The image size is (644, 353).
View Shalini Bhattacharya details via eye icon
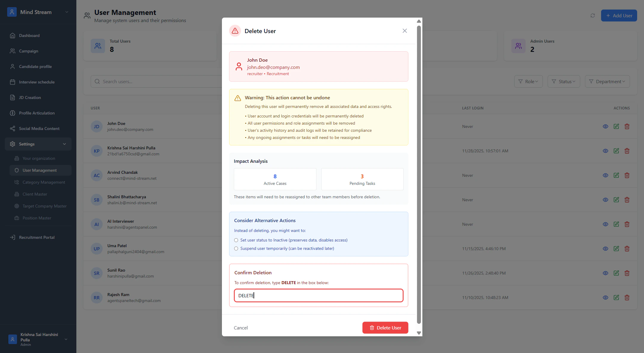coord(606,200)
